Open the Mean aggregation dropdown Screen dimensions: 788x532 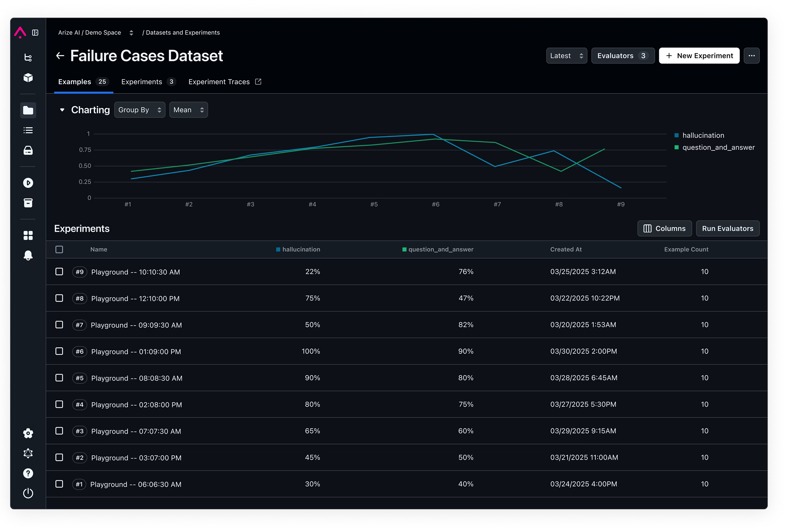click(188, 110)
